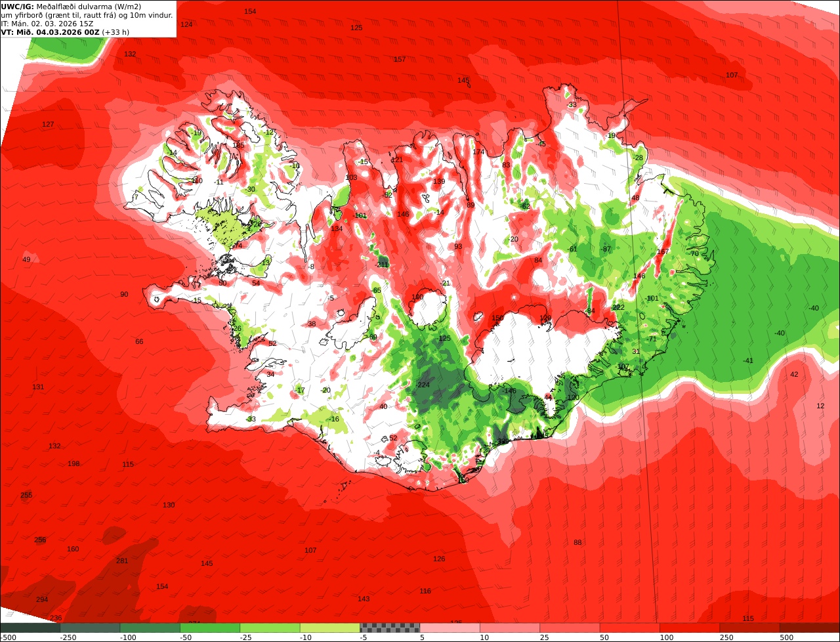This screenshot has width=840, height=642.
Task: Click the map value 88
Action: click(x=577, y=542)
